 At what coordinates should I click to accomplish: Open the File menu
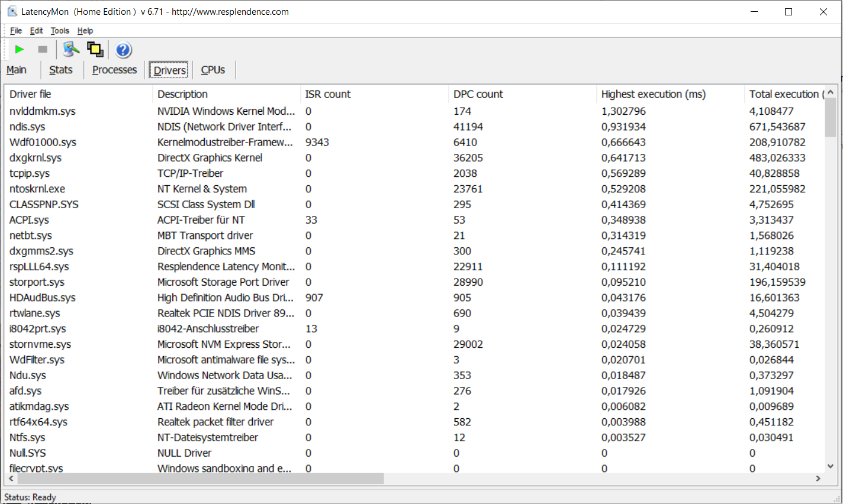(x=16, y=31)
